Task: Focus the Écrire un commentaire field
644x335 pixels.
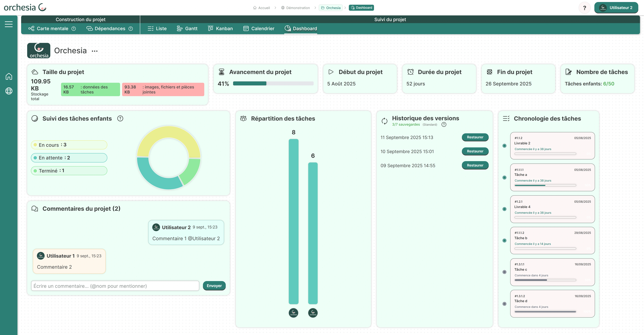Action: pos(115,286)
